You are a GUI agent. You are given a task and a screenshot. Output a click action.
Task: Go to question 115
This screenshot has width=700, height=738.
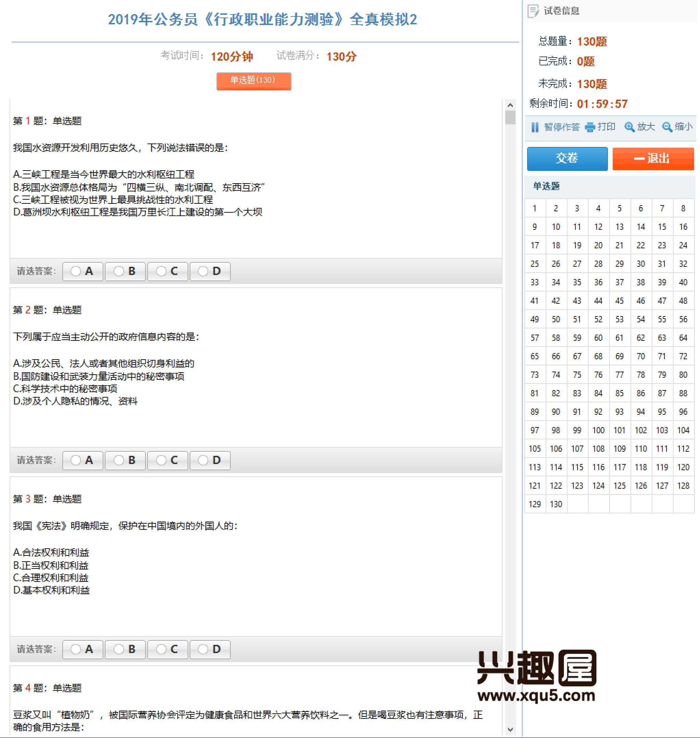pos(577,467)
